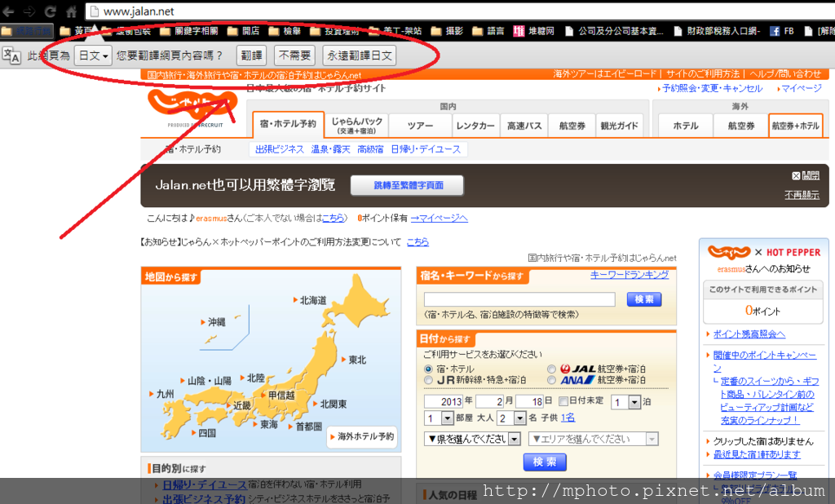Screen dimensions: 835x504
Task: Select the 宿・ホテル予約 tab
Action: (x=288, y=124)
